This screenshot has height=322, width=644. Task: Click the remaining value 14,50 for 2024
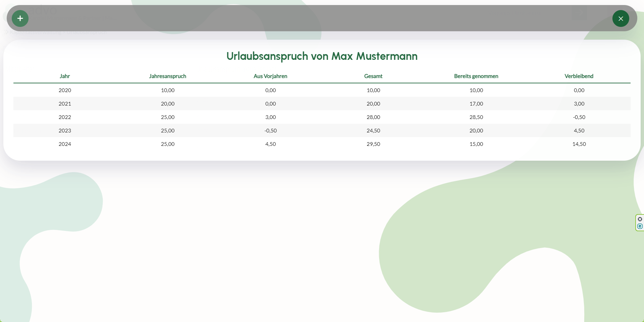pos(579,144)
